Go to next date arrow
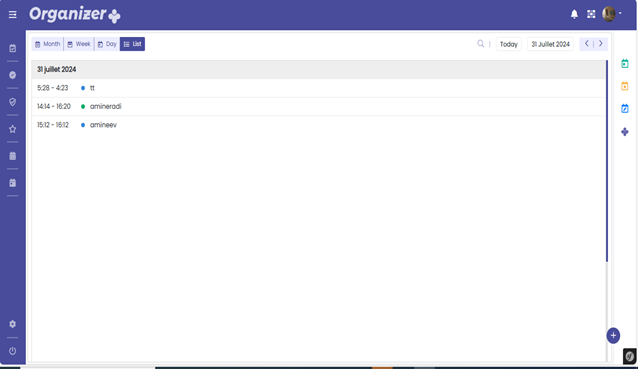Image resolution: width=638 pixels, height=369 pixels. coord(601,44)
